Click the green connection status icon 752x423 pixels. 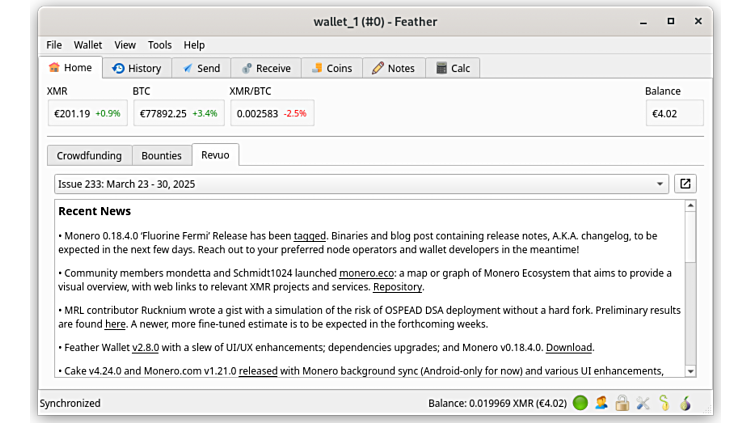(x=580, y=403)
